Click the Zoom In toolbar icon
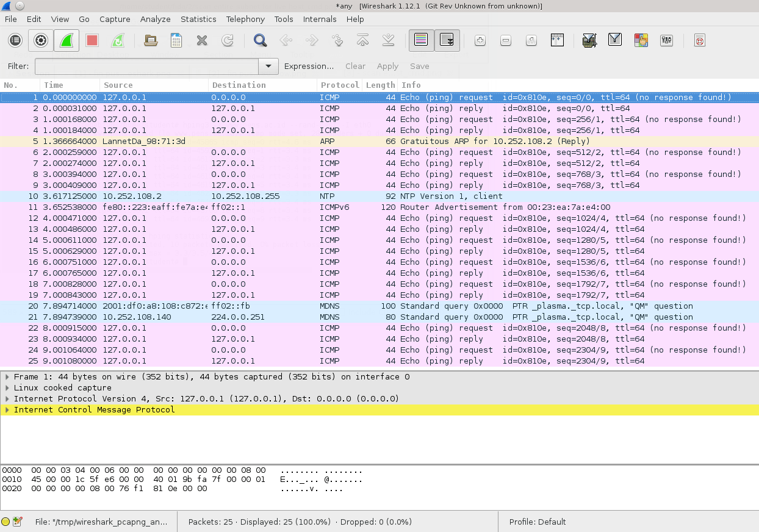Image resolution: width=759 pixels, height=532 pixels. [480, 41]
